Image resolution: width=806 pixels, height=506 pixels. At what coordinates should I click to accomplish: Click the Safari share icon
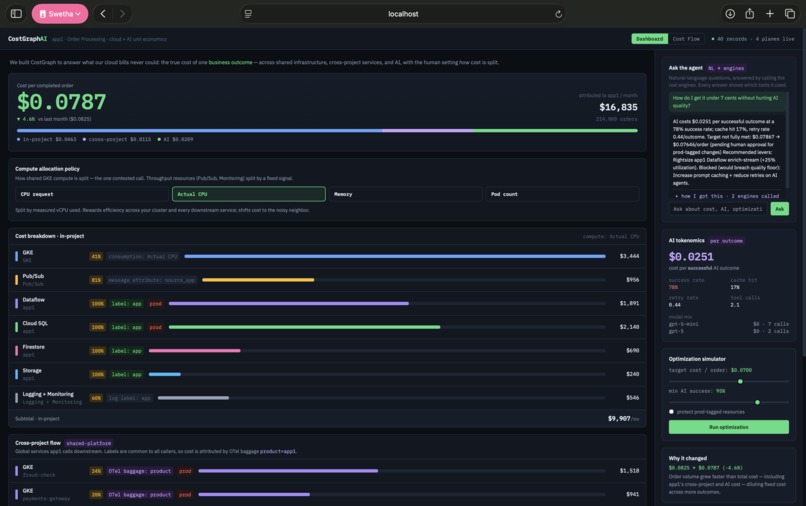pos(749,14)
